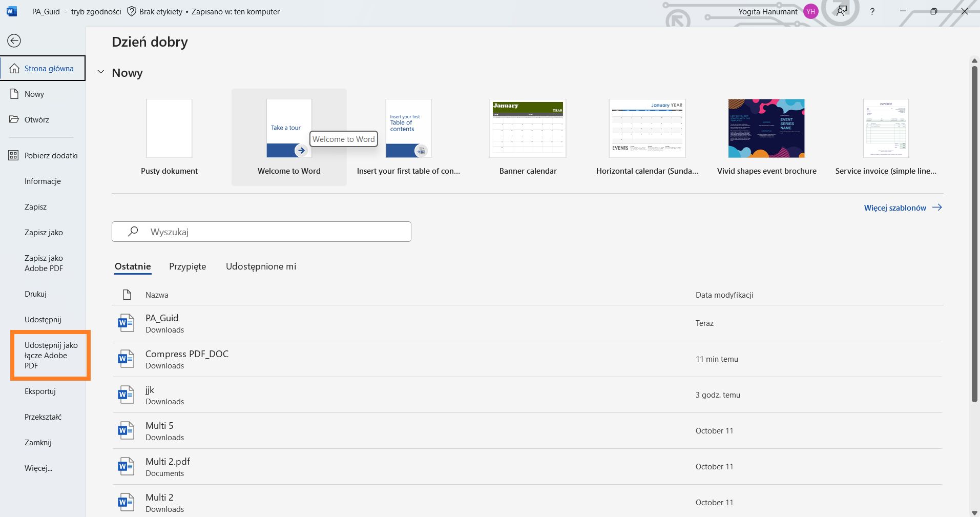Select Przekształć from the sidebar

[43, 417]
